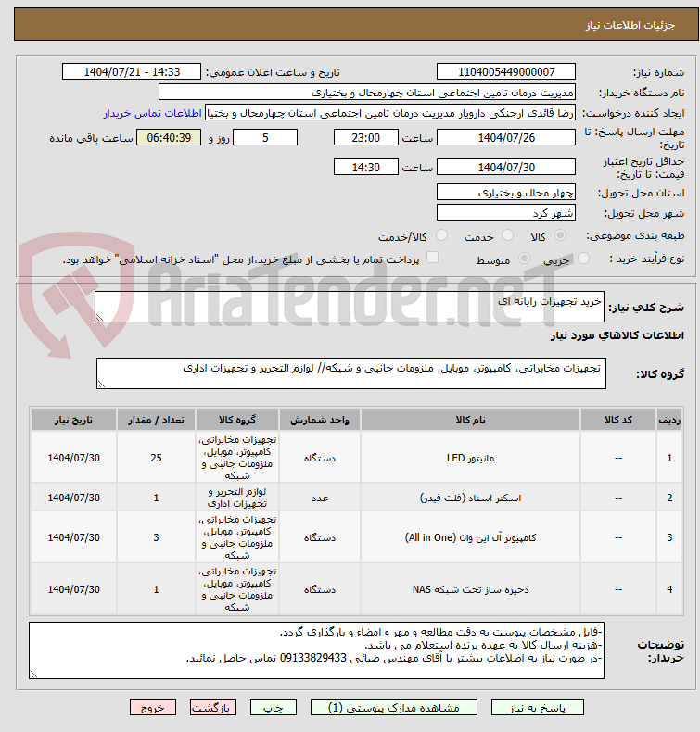
Task: Click the 'خروج' exit button
Action: 153,707
